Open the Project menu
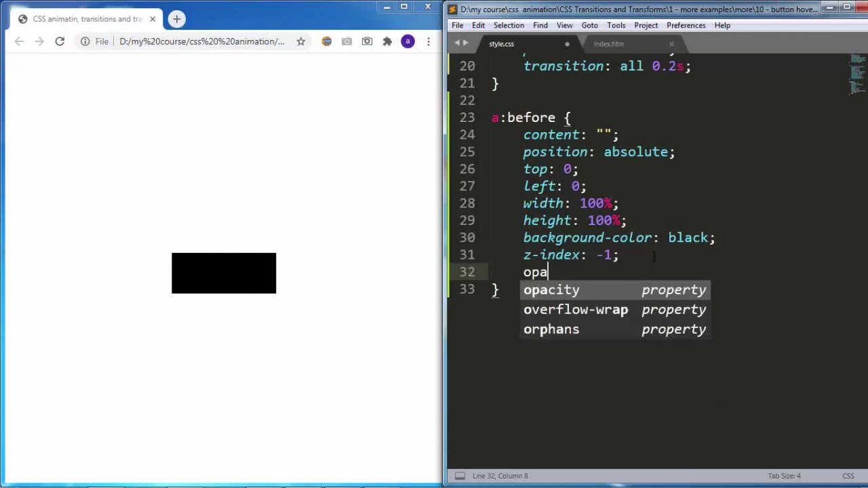Image resolution: width=868 pixels, height=488 pixels. point(646,25)
